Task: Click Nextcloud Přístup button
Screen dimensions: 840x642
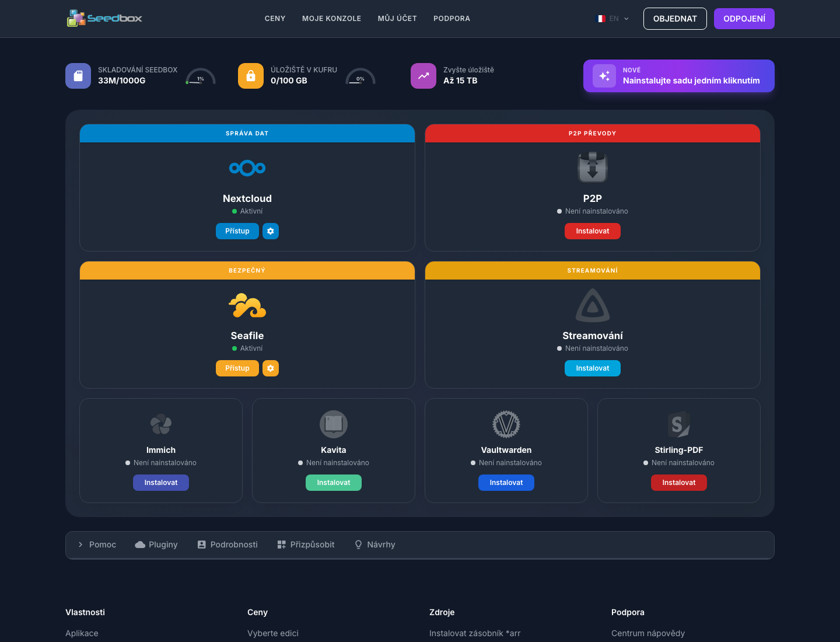Action: 237,231
